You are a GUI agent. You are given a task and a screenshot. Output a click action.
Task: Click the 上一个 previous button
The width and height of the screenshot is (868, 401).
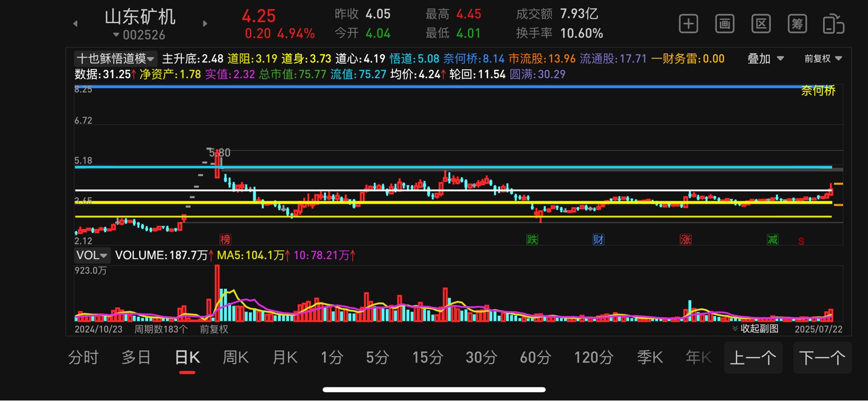click(753, 358)
